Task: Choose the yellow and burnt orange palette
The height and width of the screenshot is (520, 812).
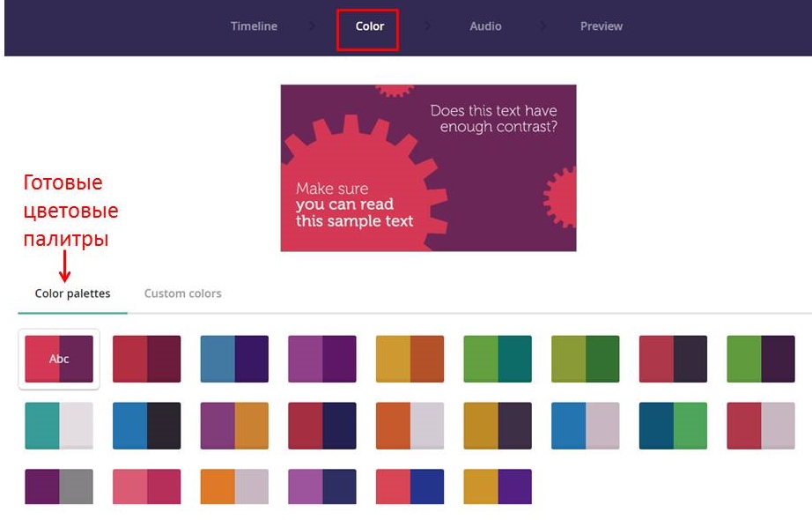Action: [x=410, y=359]
